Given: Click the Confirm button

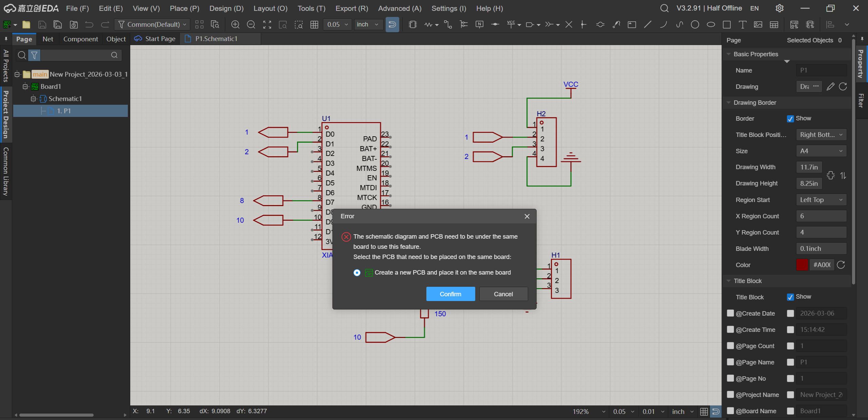Looking at the screenshot, I should [x=450, y=294].
